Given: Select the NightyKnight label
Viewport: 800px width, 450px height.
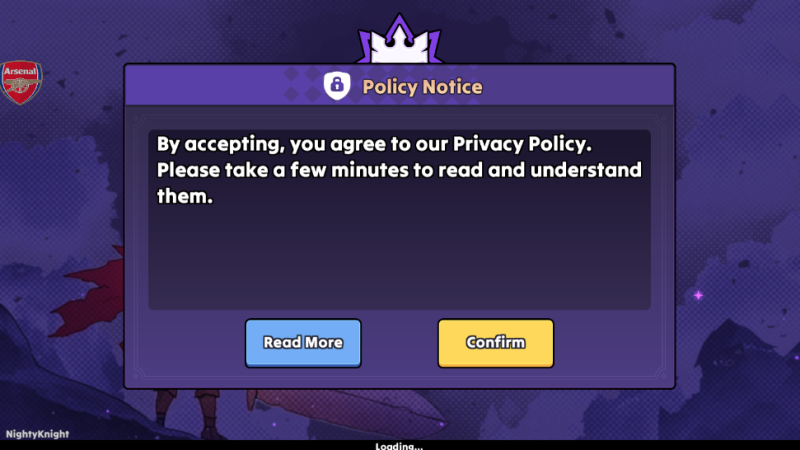Looking at the screenshot, I should [37, 434].
